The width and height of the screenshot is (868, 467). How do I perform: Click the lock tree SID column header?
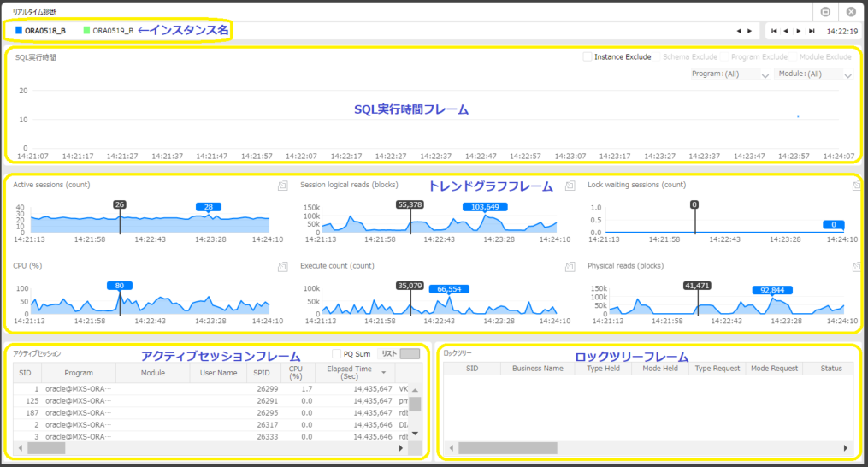pyautogui.click(x=472, y=369)
